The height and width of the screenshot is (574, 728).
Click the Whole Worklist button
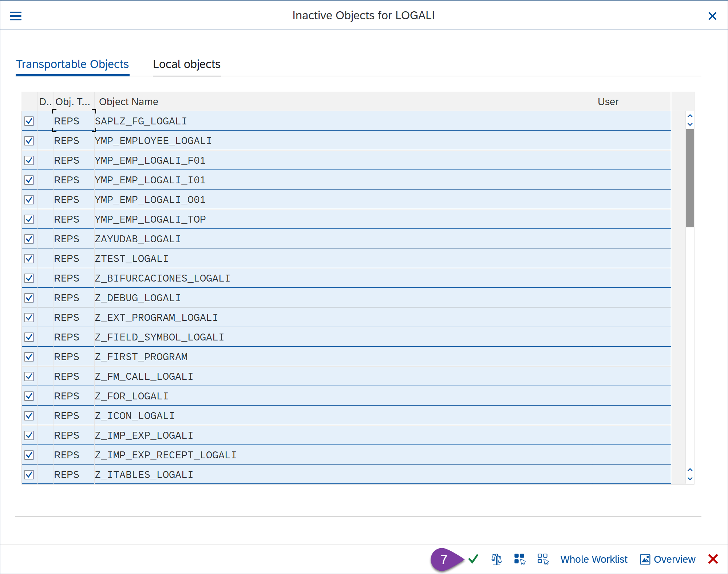pos(594,559)
